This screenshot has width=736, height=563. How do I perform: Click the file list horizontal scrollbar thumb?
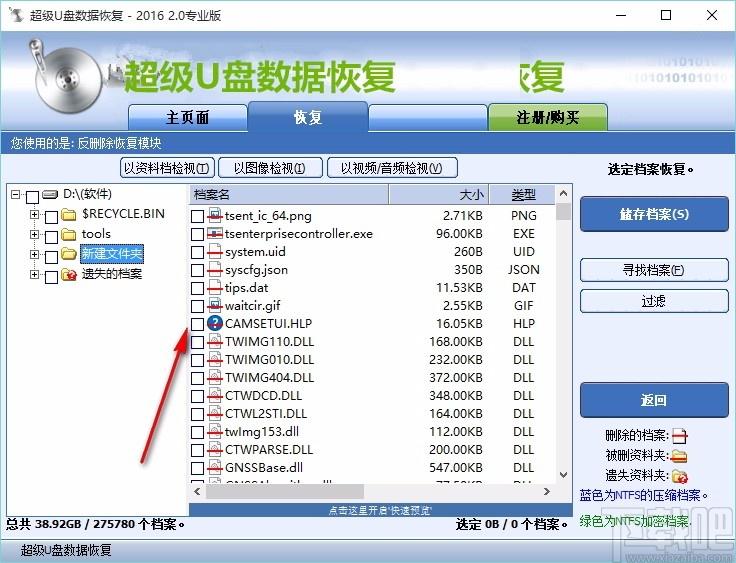pos(284,492)
